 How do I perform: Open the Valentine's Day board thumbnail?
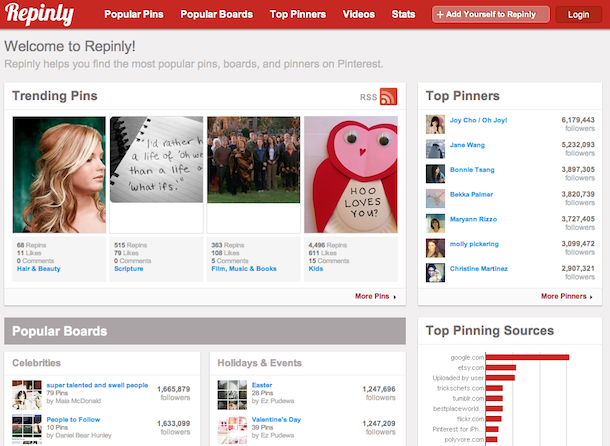coord(232,430)
